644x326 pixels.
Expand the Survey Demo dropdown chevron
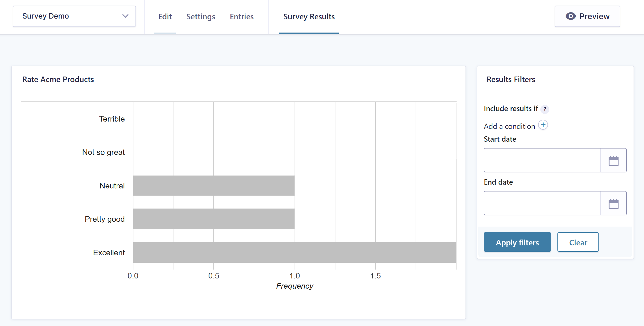click(125, 16)
